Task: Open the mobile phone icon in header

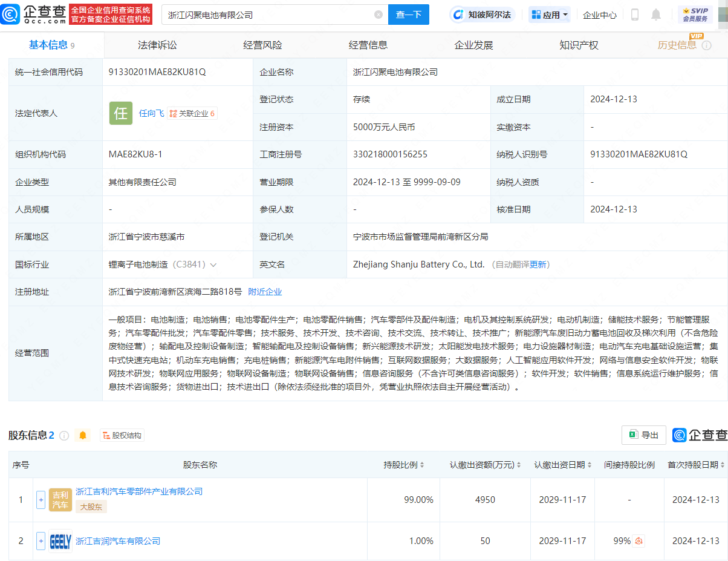Action: pos(635,15)
